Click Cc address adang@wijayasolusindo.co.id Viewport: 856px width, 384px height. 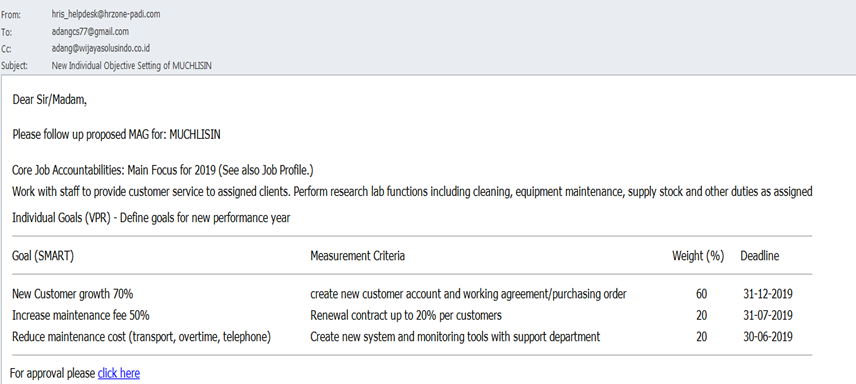(101, 48)
